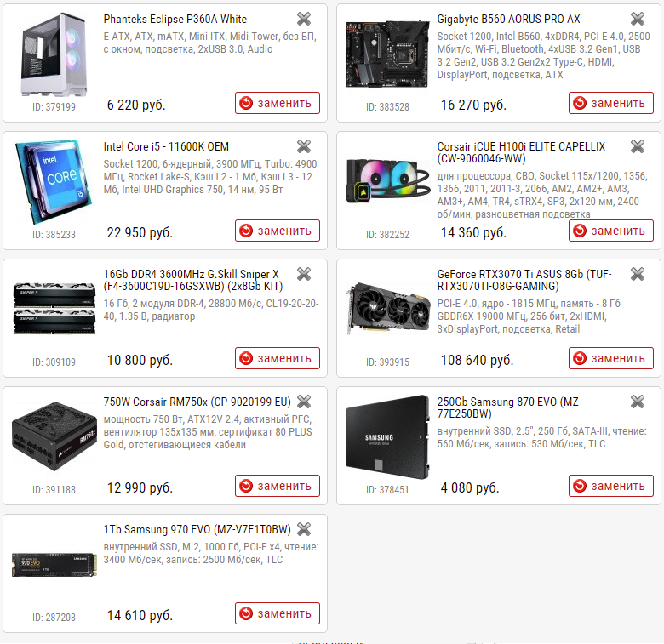Viewport: 664px width, 644px height.
Task: Open the Corsair H100i cooler product image
Action: click(x=387, y=180)
